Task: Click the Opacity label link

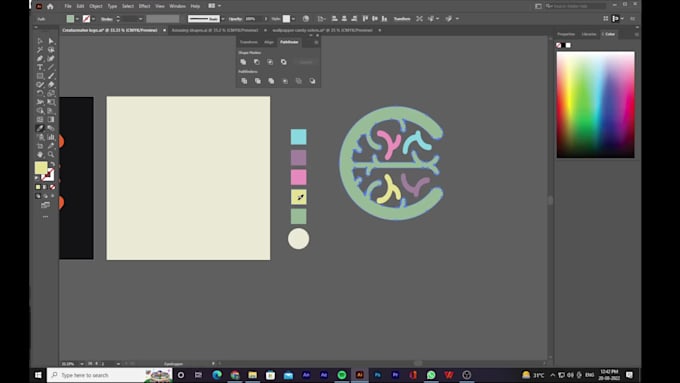Action: pyautogui.click(x=235, y=19)
